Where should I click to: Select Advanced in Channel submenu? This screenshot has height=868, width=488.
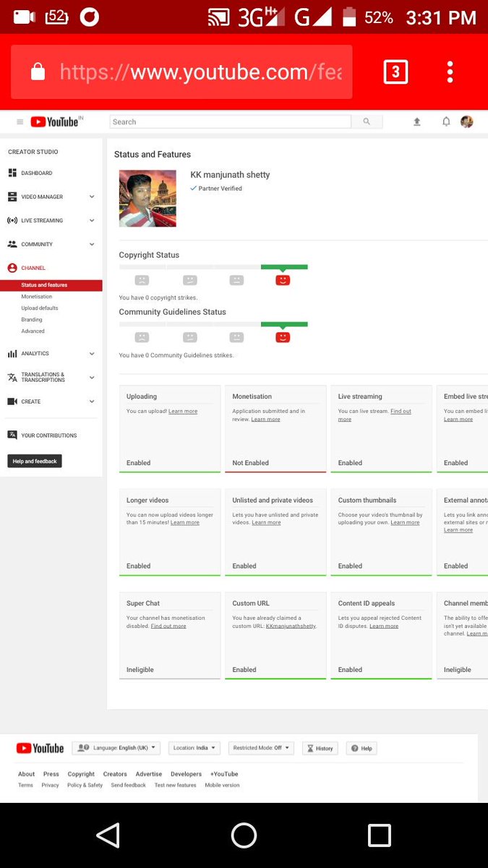pyautogui.click(x=33, y=331)
